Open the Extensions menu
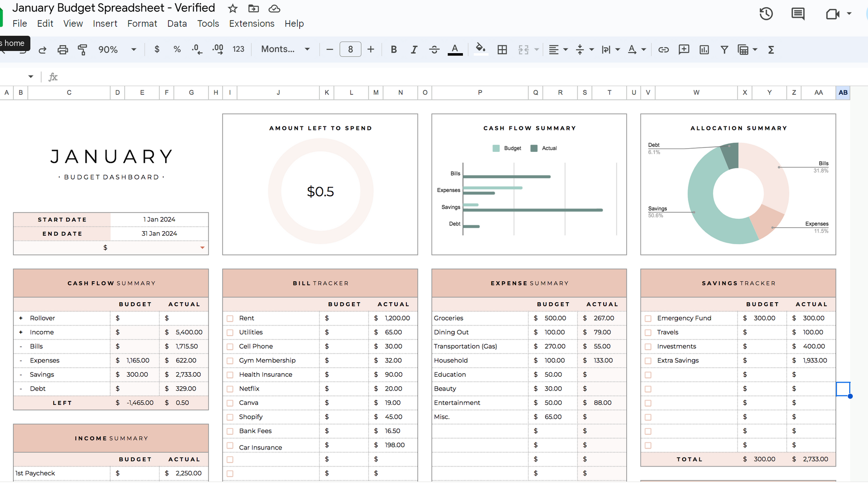This screenshot has width=868, height=483. [x=252, y=24]
